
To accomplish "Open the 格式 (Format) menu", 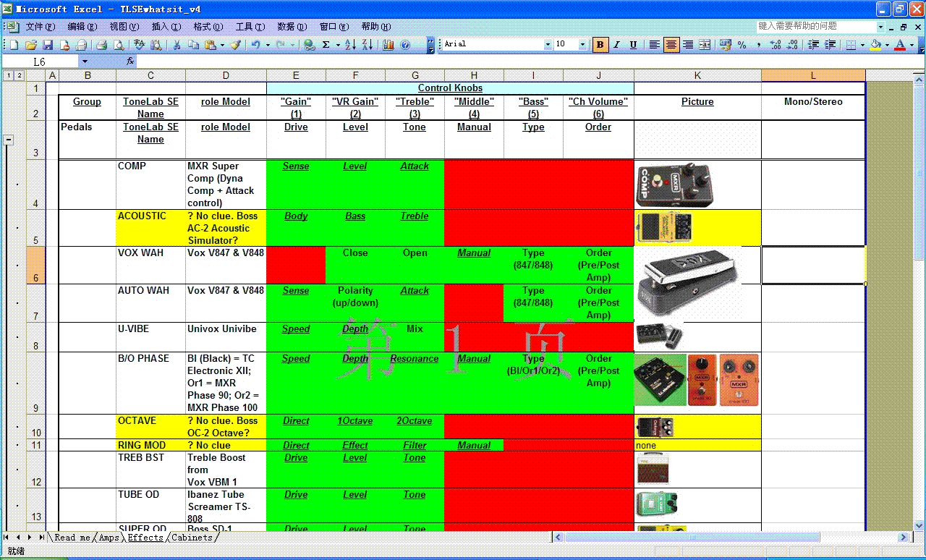I will 208,27.
